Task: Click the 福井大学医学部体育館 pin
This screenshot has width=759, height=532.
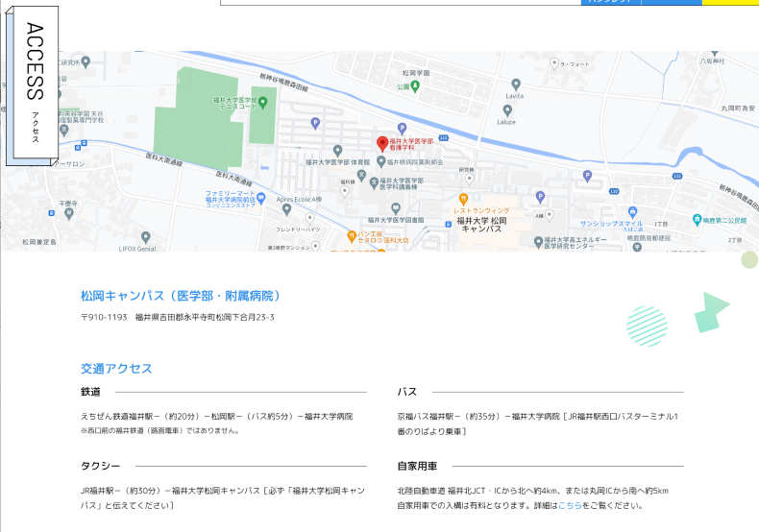Action: 338,151
